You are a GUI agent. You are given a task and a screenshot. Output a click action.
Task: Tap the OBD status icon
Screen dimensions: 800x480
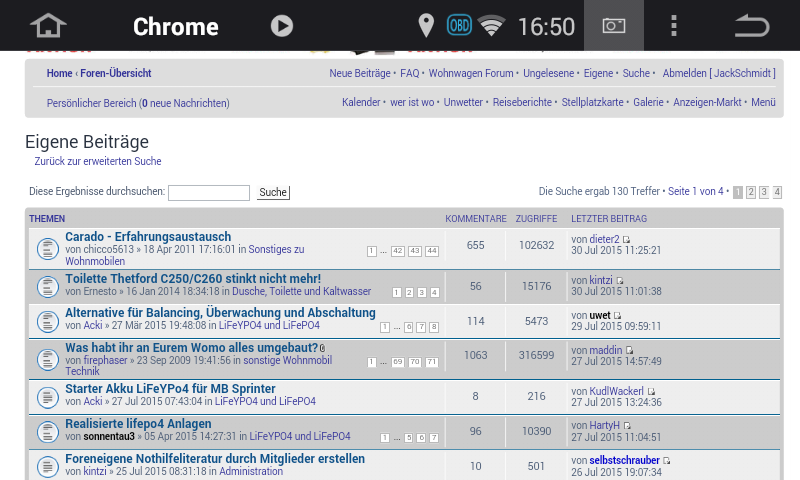(459, 25)
